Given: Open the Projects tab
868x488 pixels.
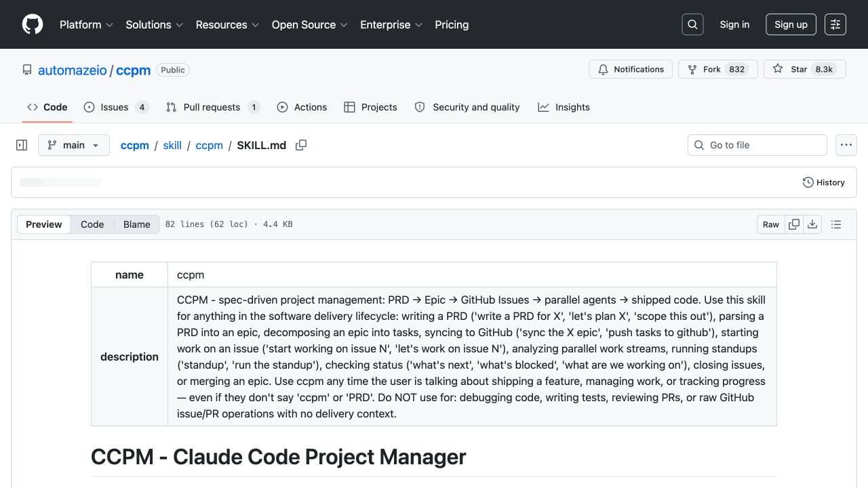Looking at the screenshot, I should click(371, 107).
